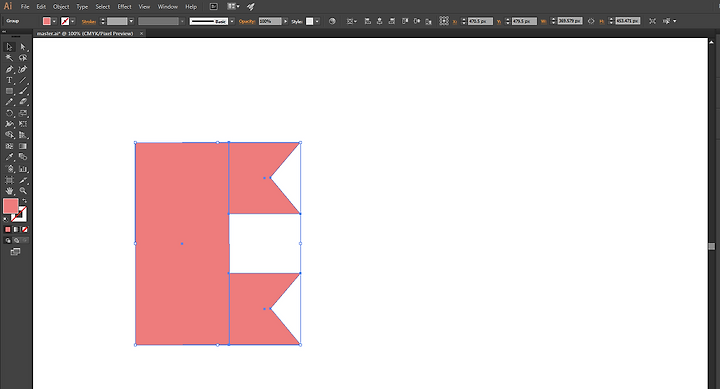Select the Gradient tool

(23, 146)
